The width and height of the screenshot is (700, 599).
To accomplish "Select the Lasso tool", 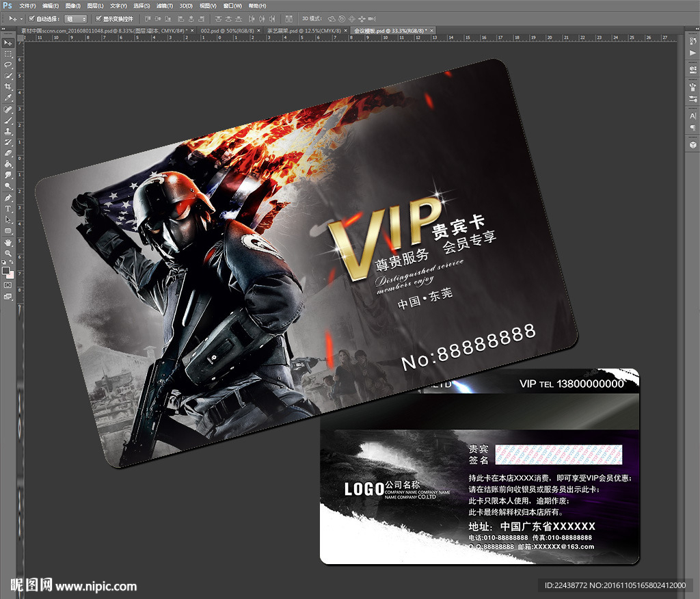I will click(8, 65).
